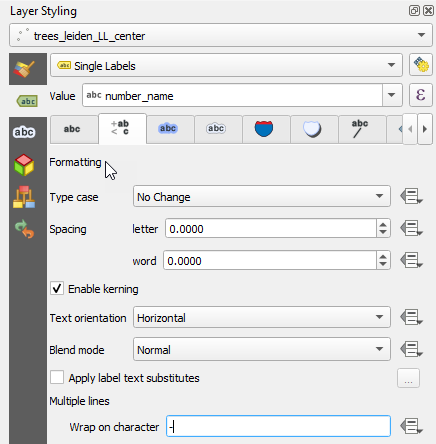This screenshot has height=444, width=436.
Task: Click the Wrap on character input field
Action: point(278,426)
